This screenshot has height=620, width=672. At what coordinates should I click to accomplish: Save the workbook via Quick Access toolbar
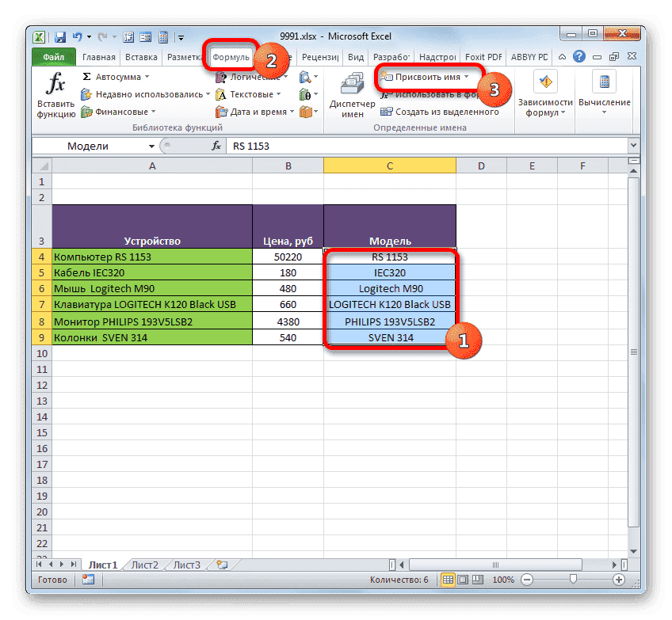click(59, 36)
